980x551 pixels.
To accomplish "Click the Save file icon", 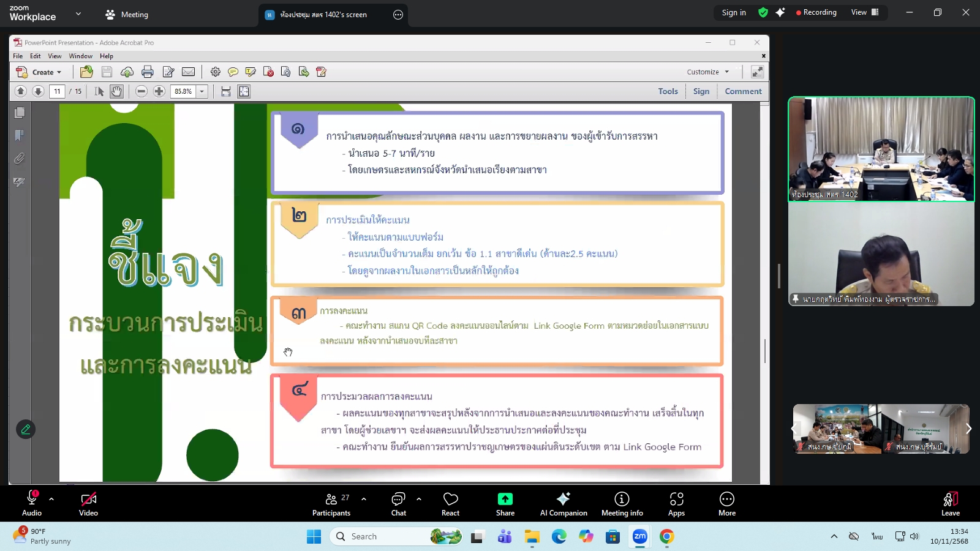I will [107, 72].
